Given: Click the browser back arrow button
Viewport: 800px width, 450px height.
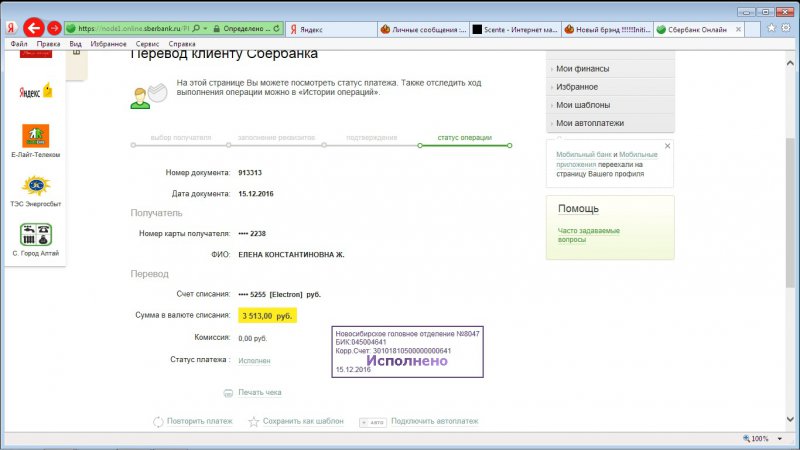Looking at the screenshot, I should click(34, 28).
